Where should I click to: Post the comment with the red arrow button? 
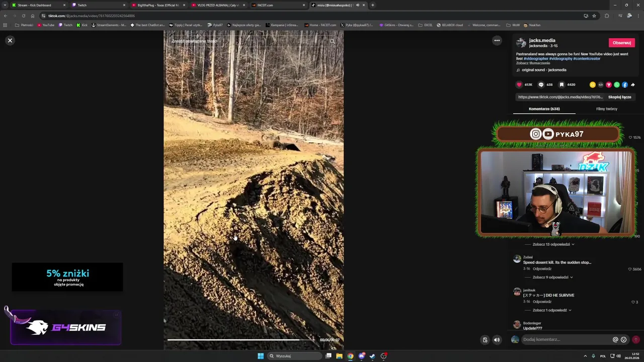(x=636, y=339)
